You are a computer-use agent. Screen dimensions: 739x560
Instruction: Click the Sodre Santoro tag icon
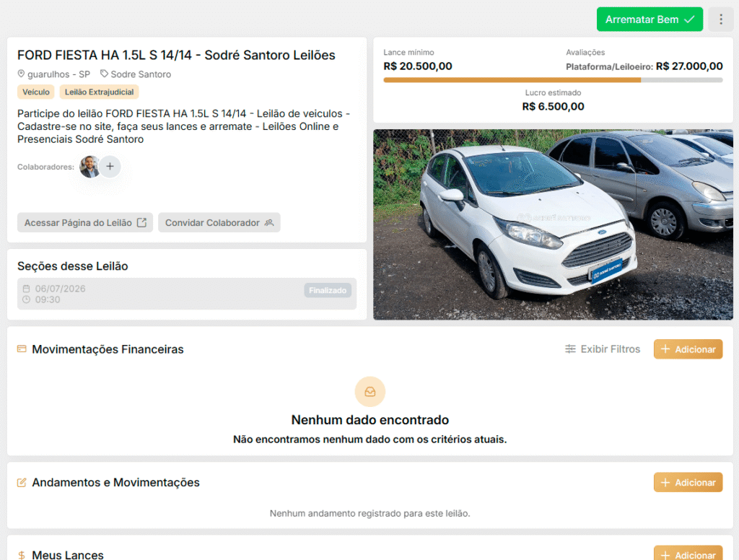[104, 74]
